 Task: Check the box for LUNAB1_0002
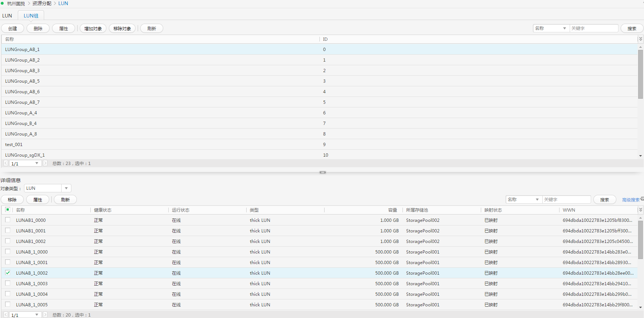(x=8, y=241)
